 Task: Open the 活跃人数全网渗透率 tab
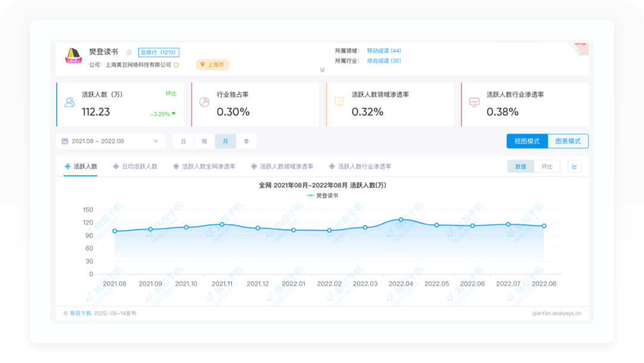click(x=204, y=167)
